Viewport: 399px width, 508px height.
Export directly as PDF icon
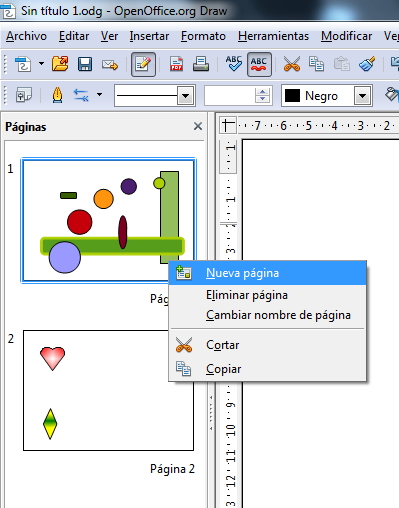pos(176,64)
